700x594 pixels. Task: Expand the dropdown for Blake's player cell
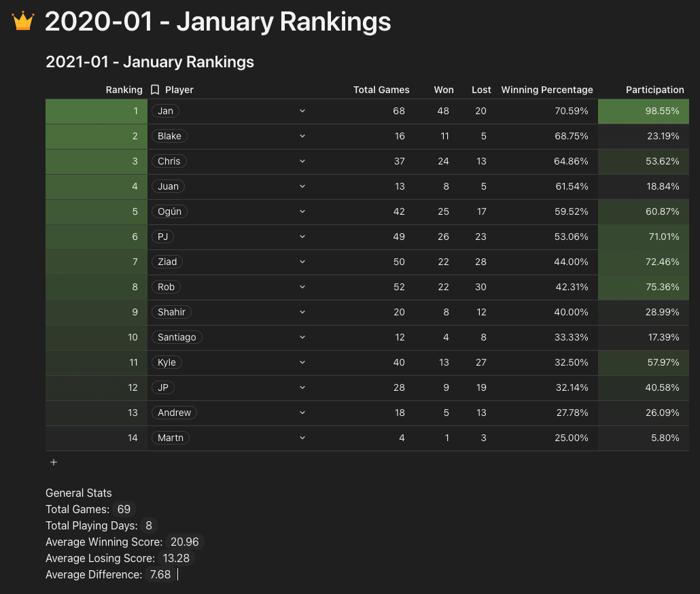tap(302, 136)
